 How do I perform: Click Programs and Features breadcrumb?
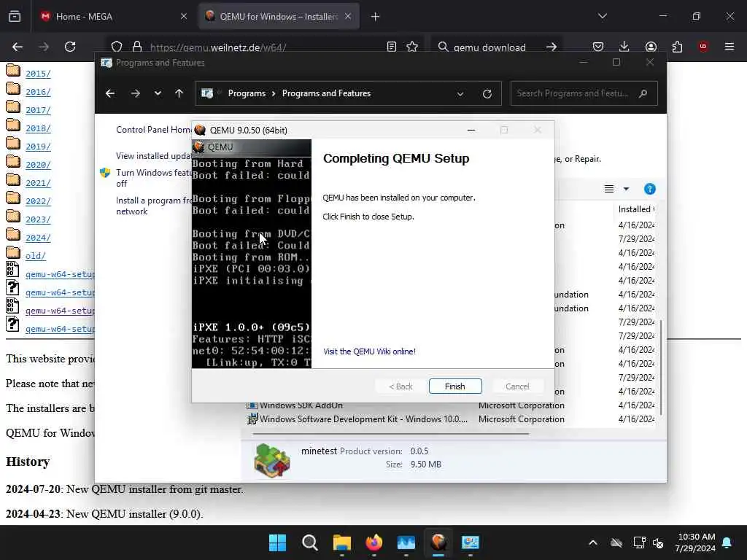[x=326, y=93]
